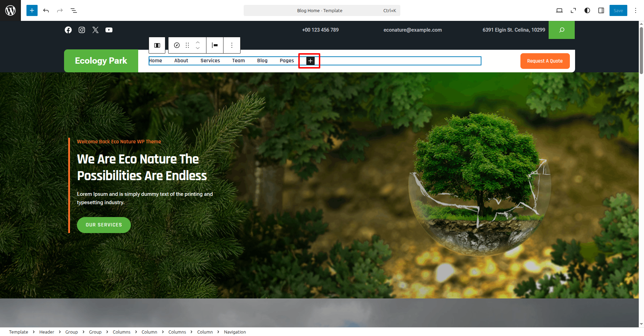This screenshot has width=644, height=336.
Task: Select Header in the block breadcrumb
Action: click(47, 332)
